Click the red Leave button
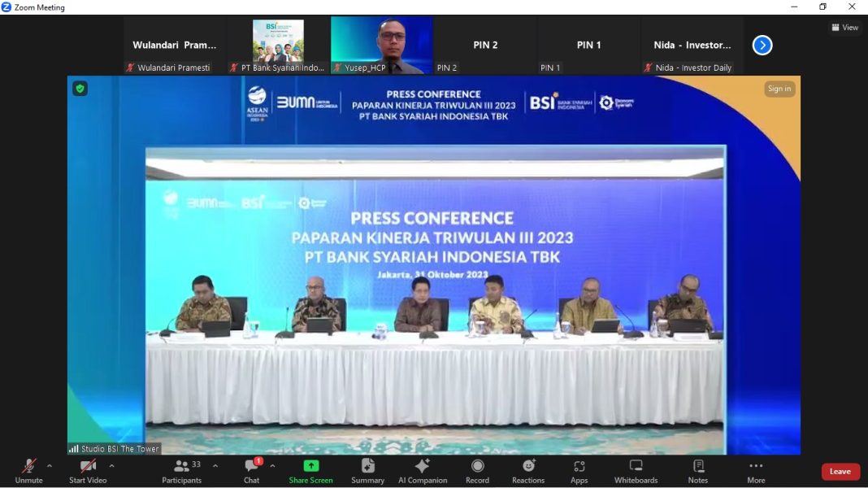 click(840, 472)
